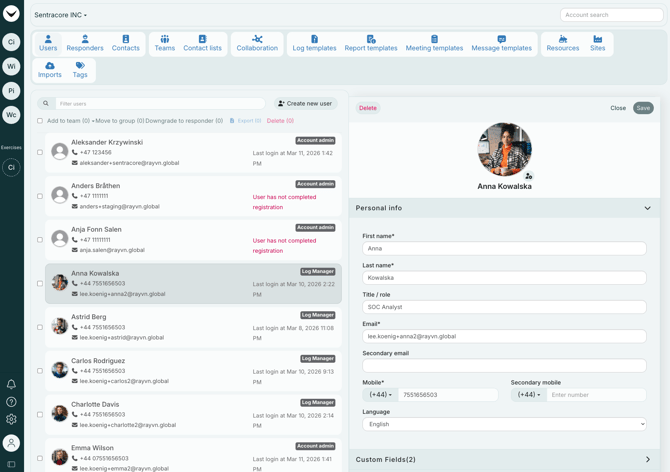The width and height of the screenshot is (670, 472).
Task: Click the Create new user button
Action: (x=306, y=104)
